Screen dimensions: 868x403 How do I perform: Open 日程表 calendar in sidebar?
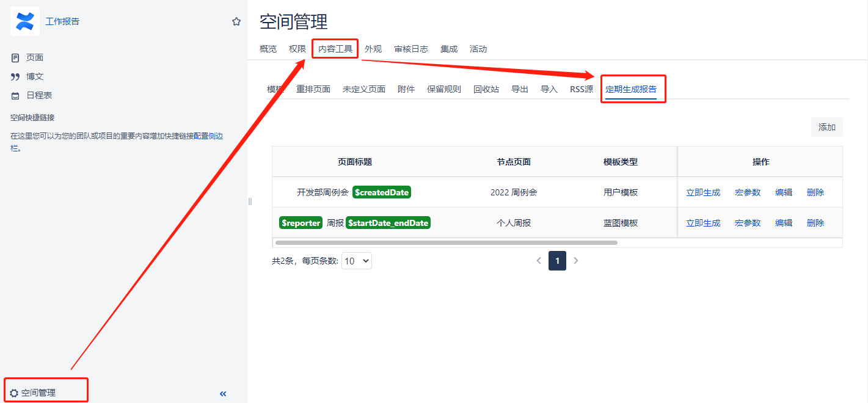[38, 95]
